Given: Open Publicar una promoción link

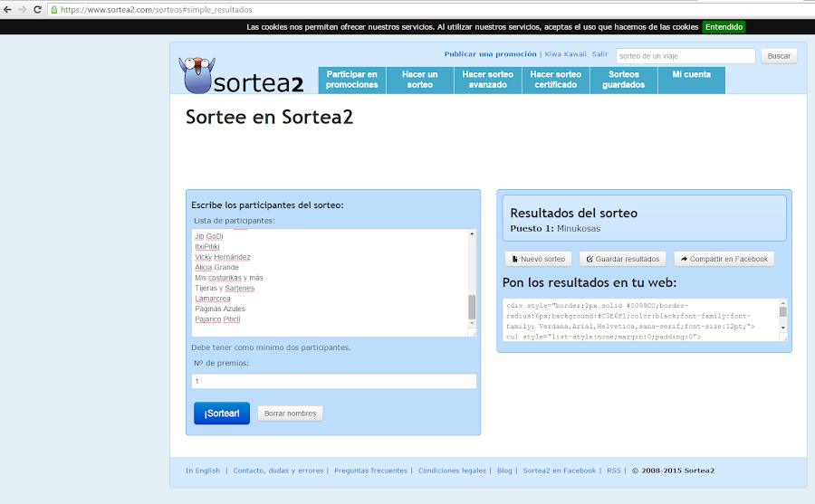Looking at the screenshot, I should click(x=490, y=54).
